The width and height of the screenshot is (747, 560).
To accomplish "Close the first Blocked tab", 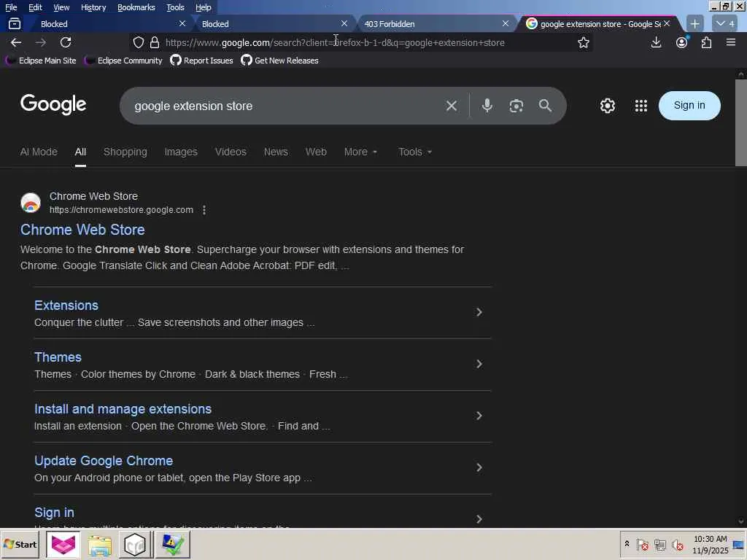I will (182, 23).
